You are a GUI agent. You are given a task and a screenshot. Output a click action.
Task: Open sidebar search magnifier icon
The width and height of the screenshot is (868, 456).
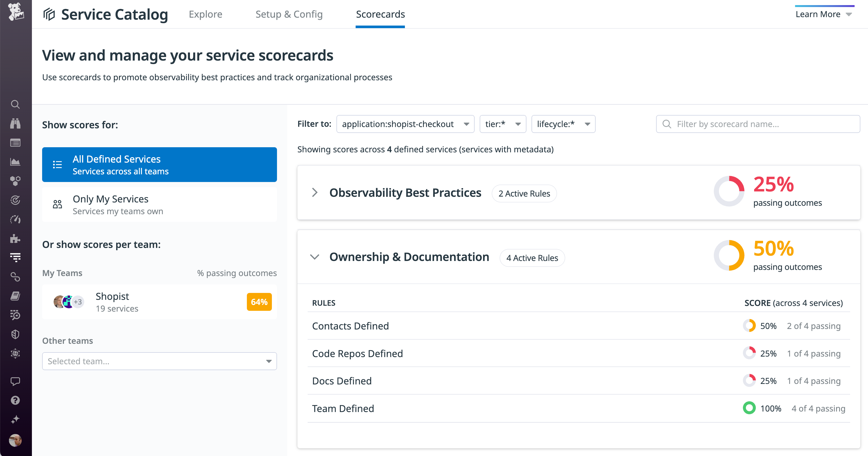[x=16, y=105]
